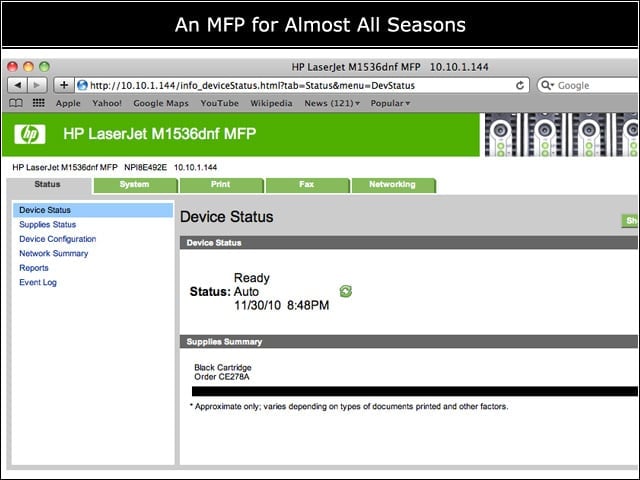Click the '10.10.1.144' IP text under the banner
Viewport: 640px width, 480px height.
coord(196,167)
